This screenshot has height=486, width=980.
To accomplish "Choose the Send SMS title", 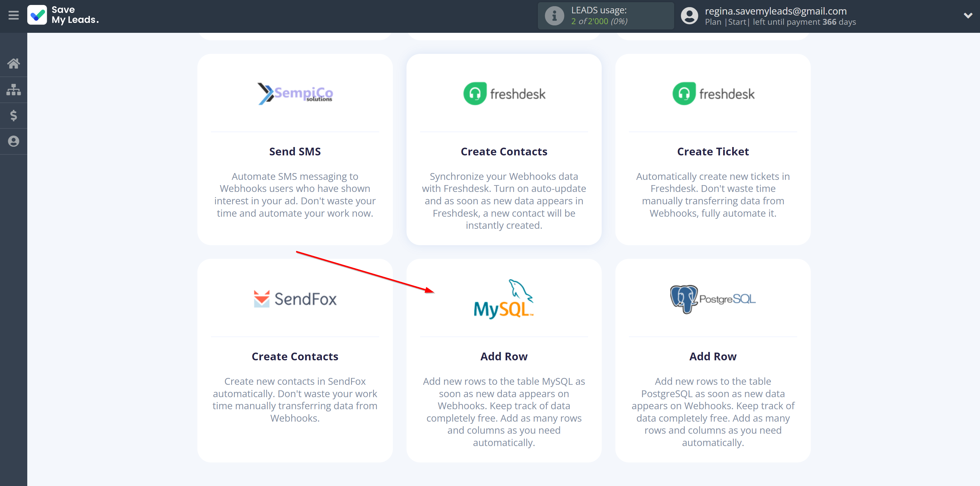I will click(x=295, y=152).
